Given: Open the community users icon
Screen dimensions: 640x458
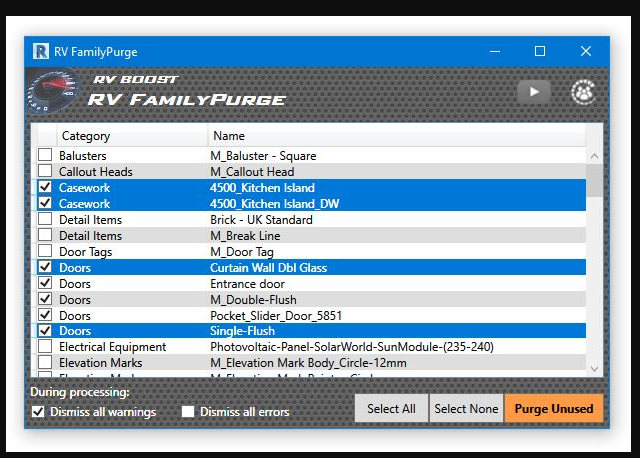Looking at the screenshot, I should click(x=583, y=92).
